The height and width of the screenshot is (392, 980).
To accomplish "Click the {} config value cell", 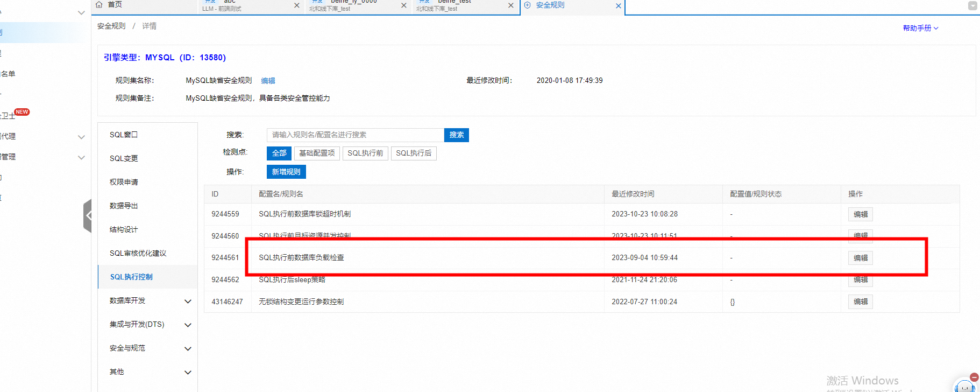I will click(732, 302).
